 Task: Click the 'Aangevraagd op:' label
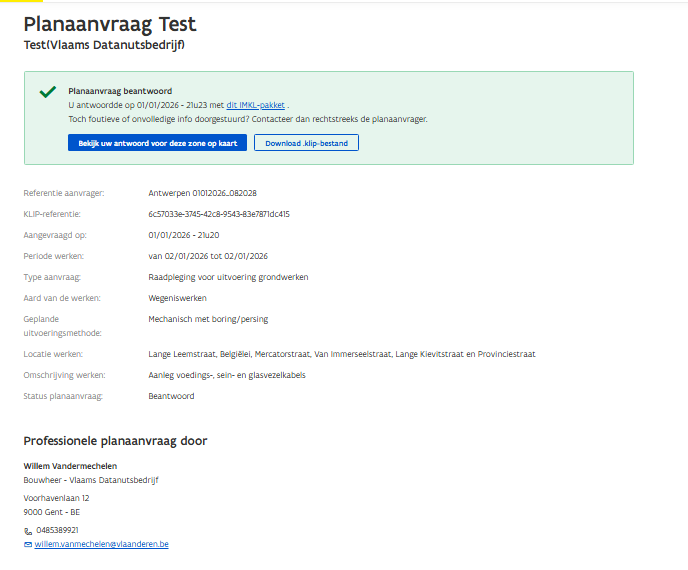[x=55, y=235]
